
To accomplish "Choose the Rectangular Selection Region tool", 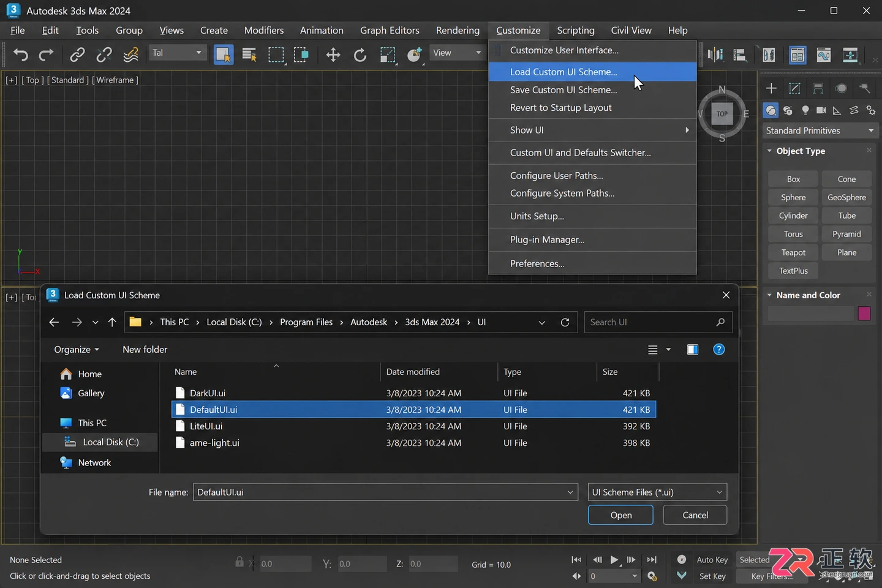I will 276,55.
